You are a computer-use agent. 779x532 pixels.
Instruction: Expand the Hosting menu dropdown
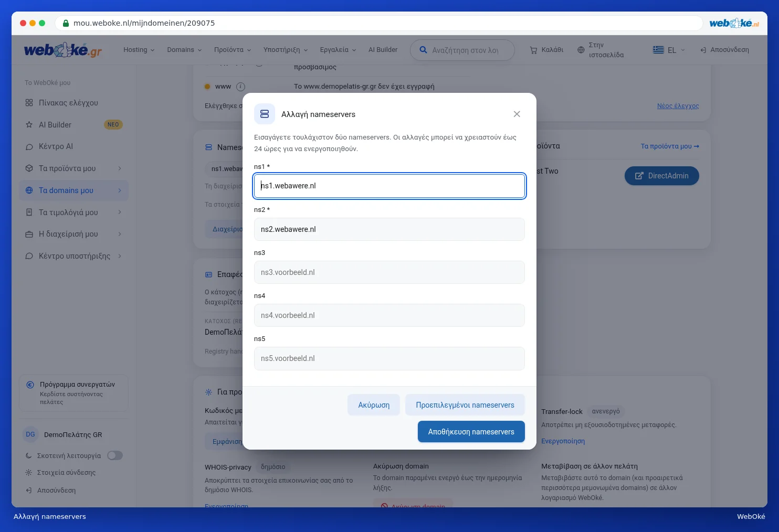(139, 50)
